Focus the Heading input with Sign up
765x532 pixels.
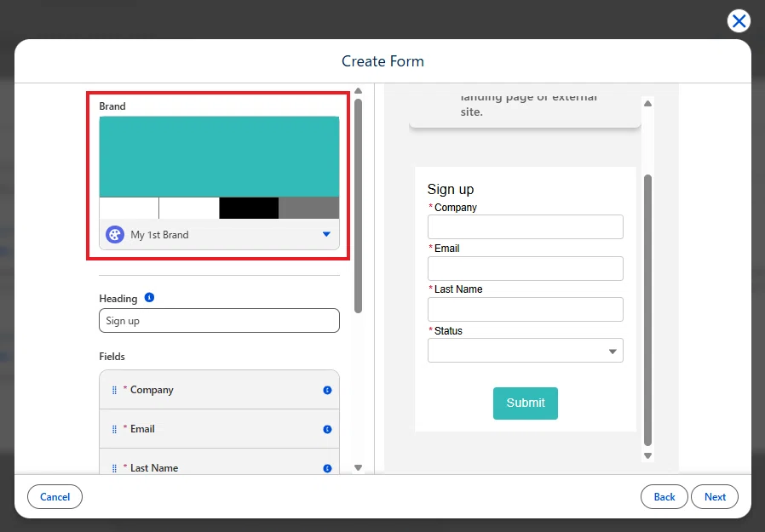pos(219,320)
